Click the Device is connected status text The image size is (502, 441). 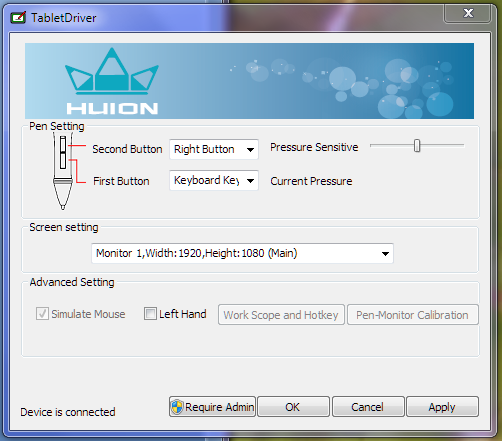[68, 412]
